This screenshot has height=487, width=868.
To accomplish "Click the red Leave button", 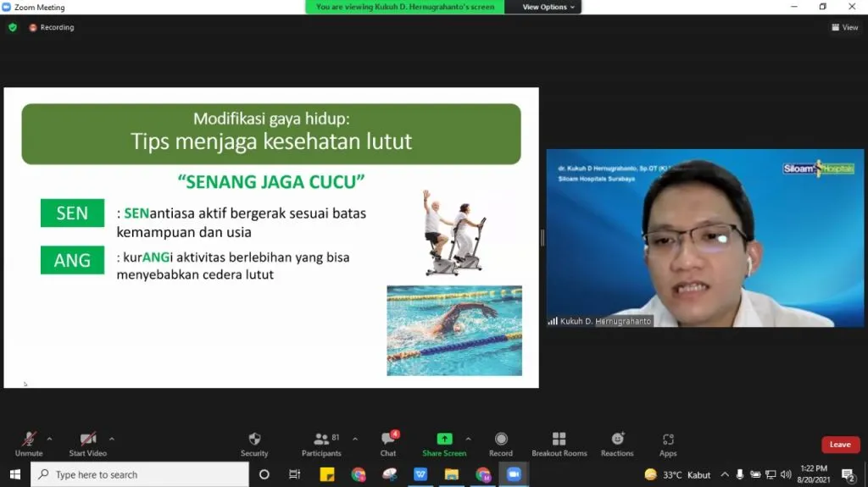I will click(840, 445).
